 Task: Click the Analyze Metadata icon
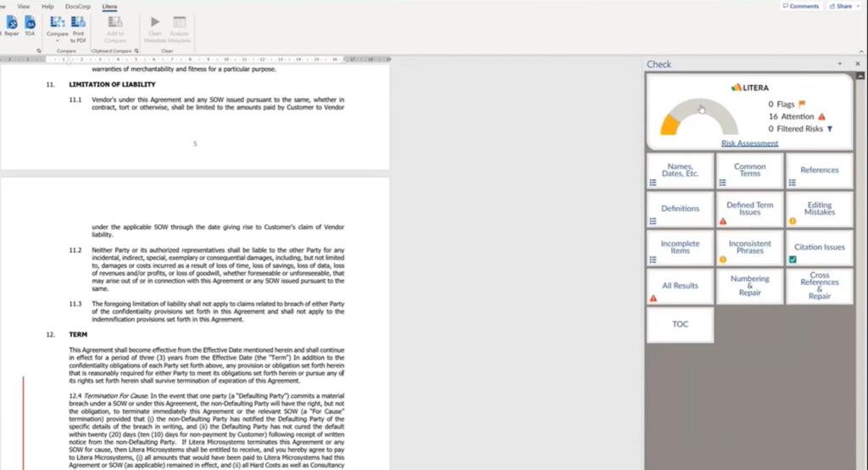pos(180,22)
